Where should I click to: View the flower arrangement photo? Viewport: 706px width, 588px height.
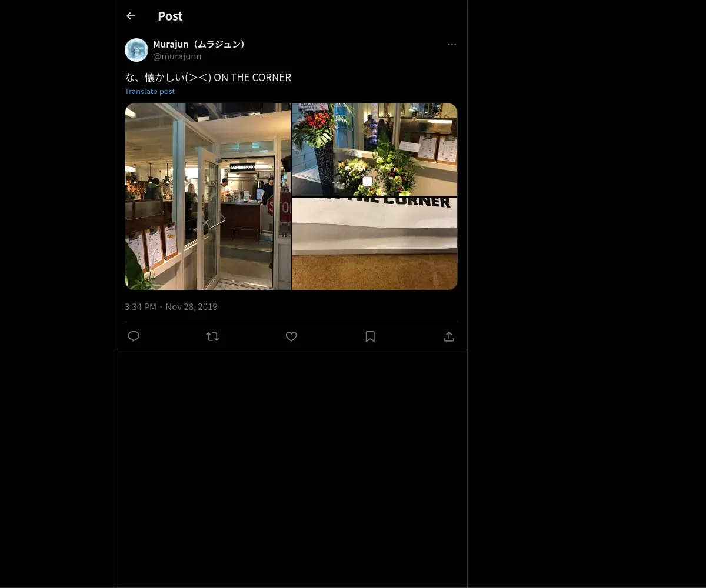(x=375, y=150)
